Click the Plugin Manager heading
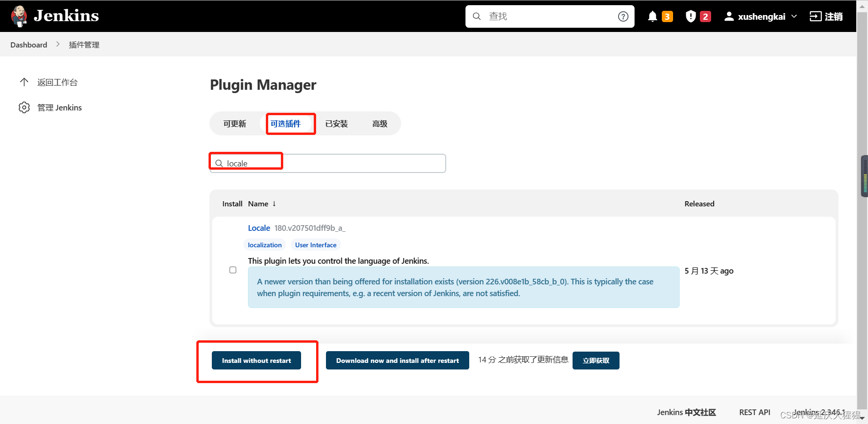 pos(263,85)
